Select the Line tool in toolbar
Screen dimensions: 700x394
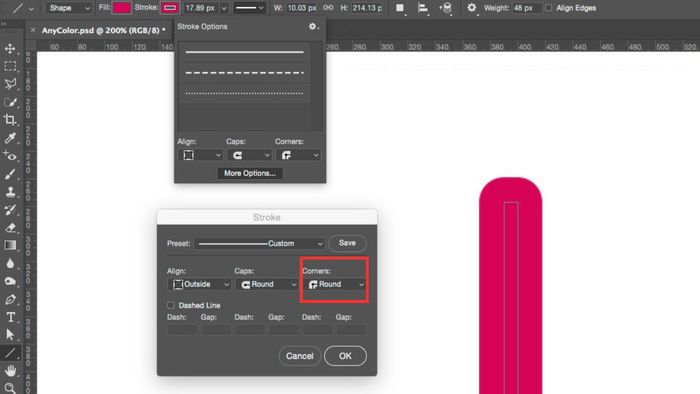point(10,353)
